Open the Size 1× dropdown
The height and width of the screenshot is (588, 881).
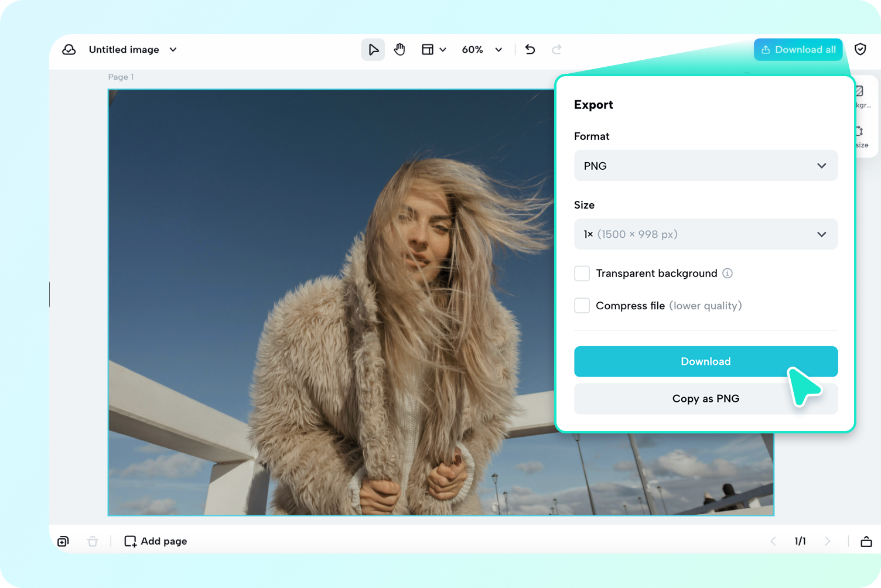(706, 234)
